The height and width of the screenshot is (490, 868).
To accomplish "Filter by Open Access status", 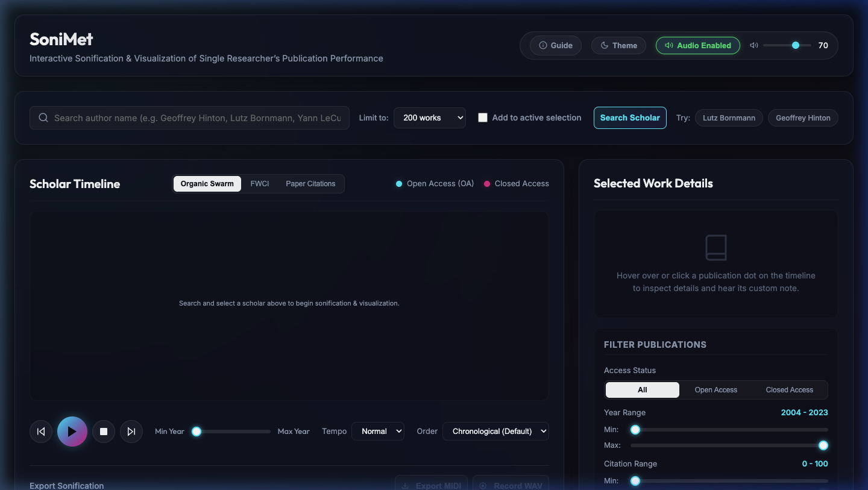I will tap(716, 390).
